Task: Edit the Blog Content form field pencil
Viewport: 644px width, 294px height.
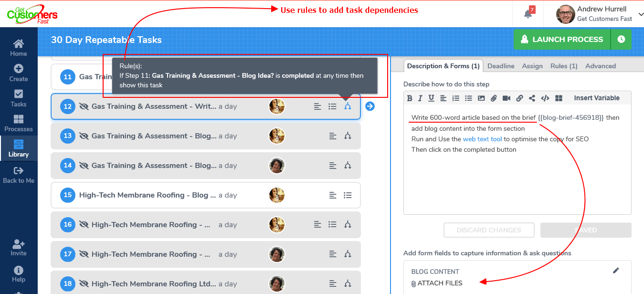Action: coord(616,271)
